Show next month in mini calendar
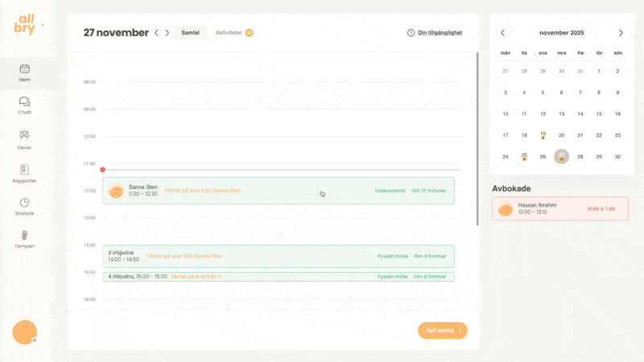 click(621, 33)
